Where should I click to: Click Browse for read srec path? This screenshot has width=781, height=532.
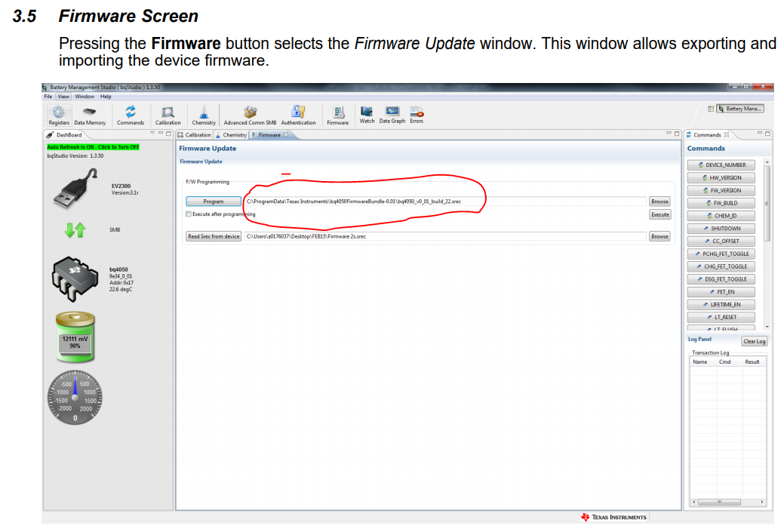tap(660, 236)
